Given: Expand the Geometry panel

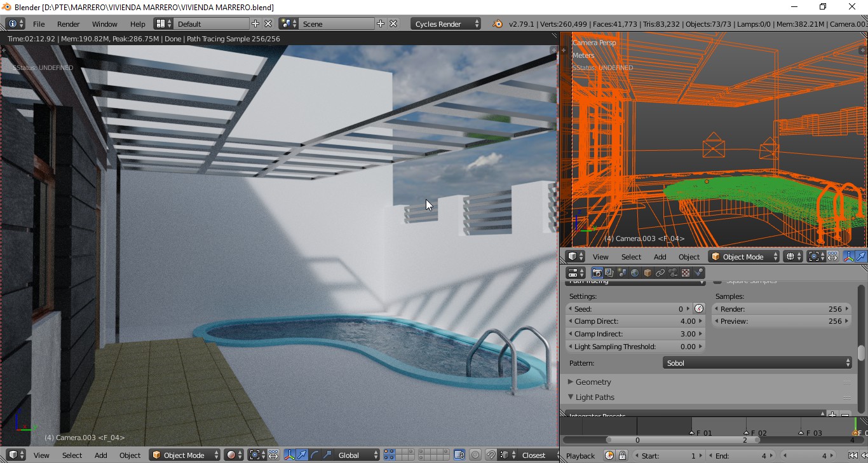Looking at the screenshot, I should [593, 382].
